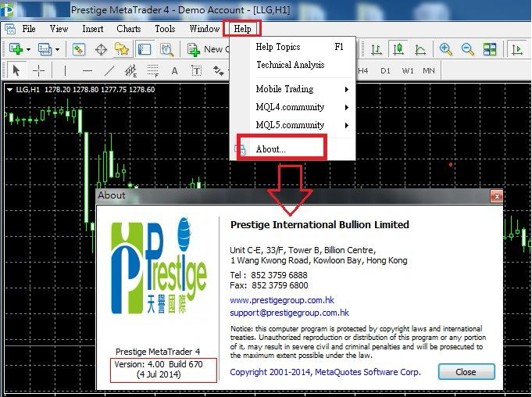The image size is (532, 397).
Task: Open the Strategy Tester magnifier icon
Action: [x=166, y=49]
